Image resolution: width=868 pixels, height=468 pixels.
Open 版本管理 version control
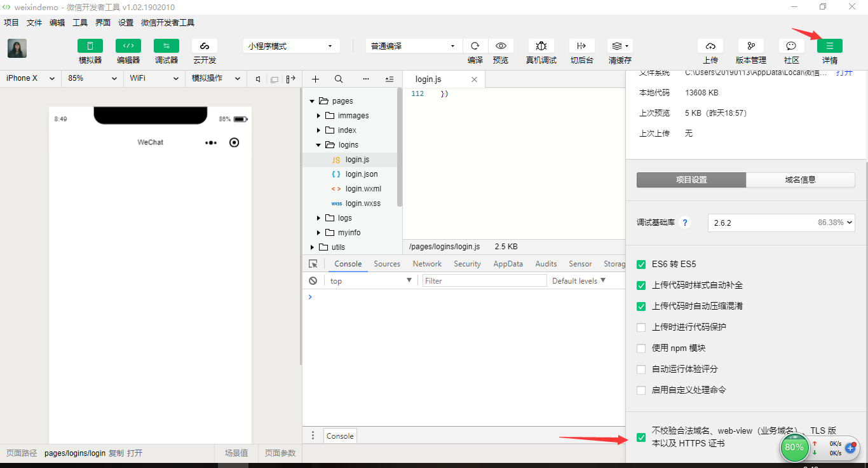point(751,46)
